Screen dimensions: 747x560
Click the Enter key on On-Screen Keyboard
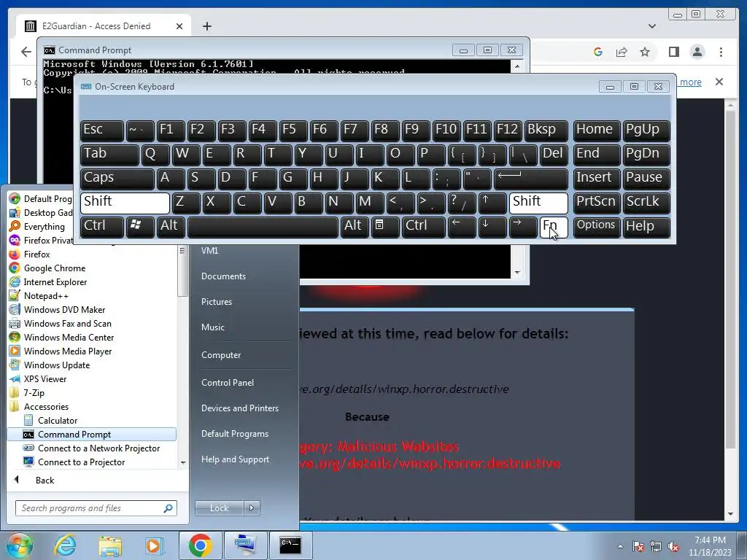pos(531,179)
